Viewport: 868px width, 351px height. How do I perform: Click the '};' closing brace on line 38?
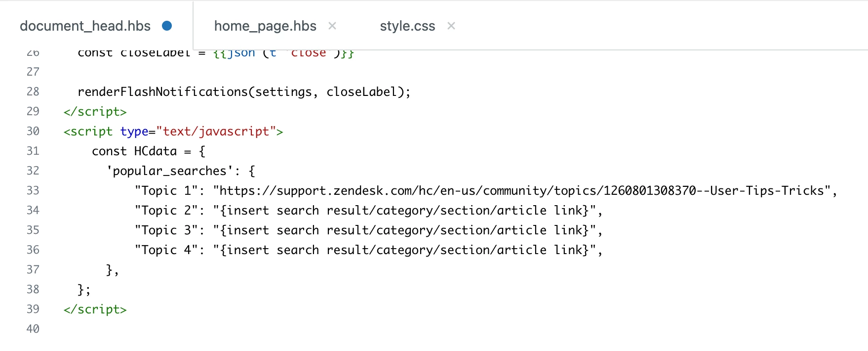click(84, 290)
